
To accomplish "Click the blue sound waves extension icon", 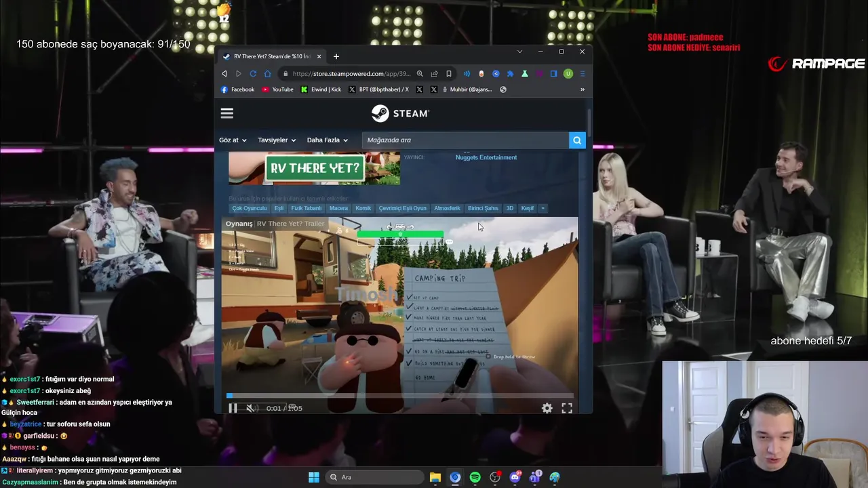I will pos(467,74).
